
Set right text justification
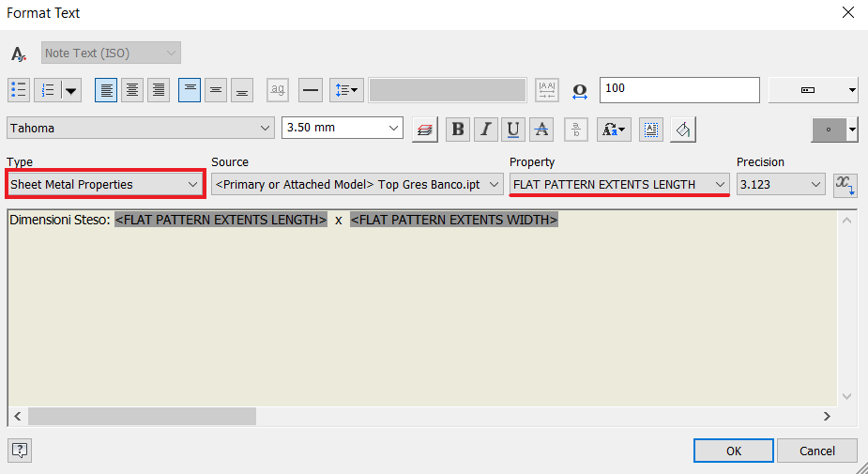[159, 90]
